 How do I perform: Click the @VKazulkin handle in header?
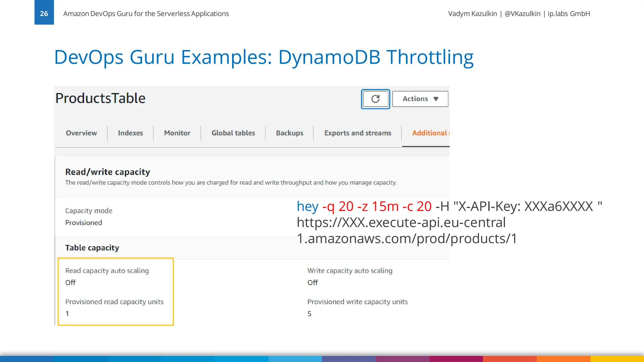[522, 14]
